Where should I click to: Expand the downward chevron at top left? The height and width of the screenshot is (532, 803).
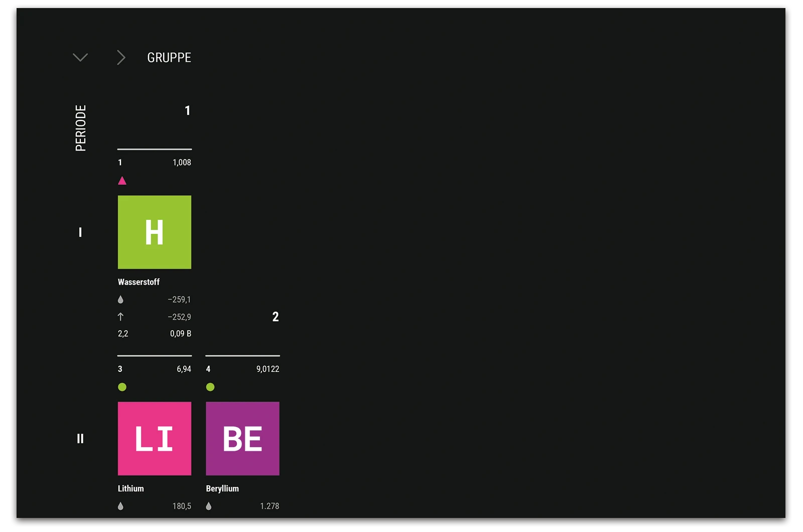click(80, 57)
